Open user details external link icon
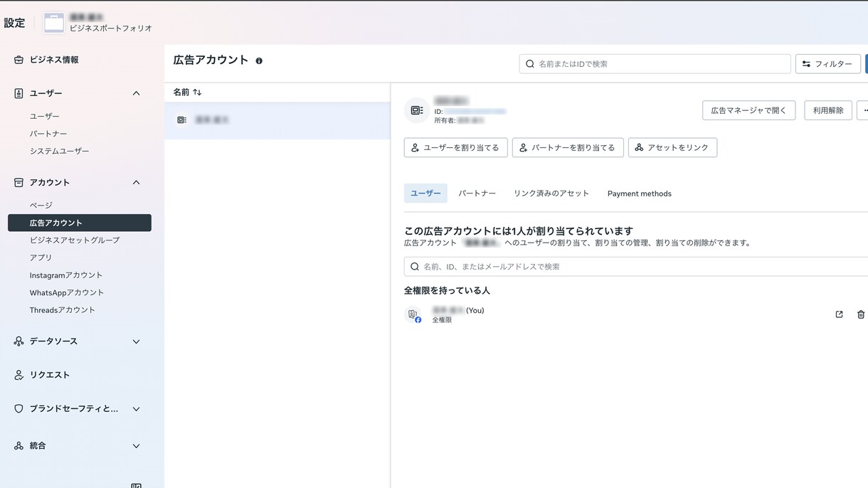868x488 pixels. point(839,314)
